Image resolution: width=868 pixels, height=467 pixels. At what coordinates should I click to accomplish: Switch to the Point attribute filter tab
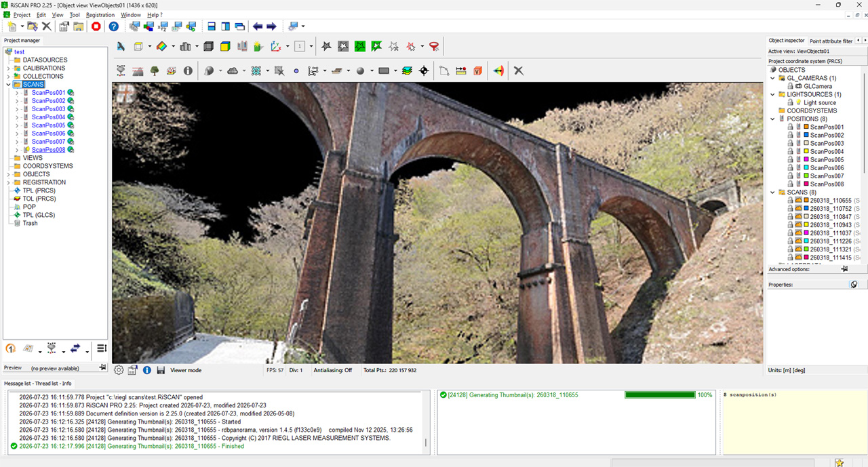[x=831, y=41]
